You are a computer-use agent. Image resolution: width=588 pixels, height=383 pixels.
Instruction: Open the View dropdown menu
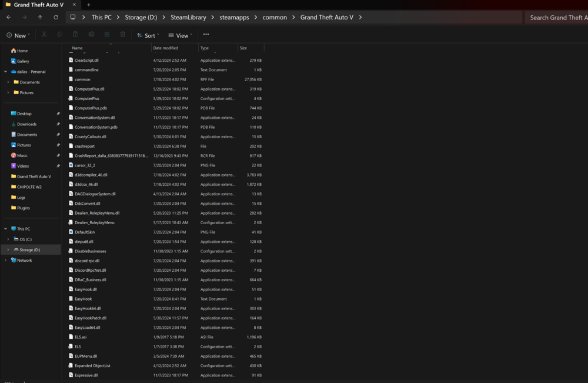(180, 35)
